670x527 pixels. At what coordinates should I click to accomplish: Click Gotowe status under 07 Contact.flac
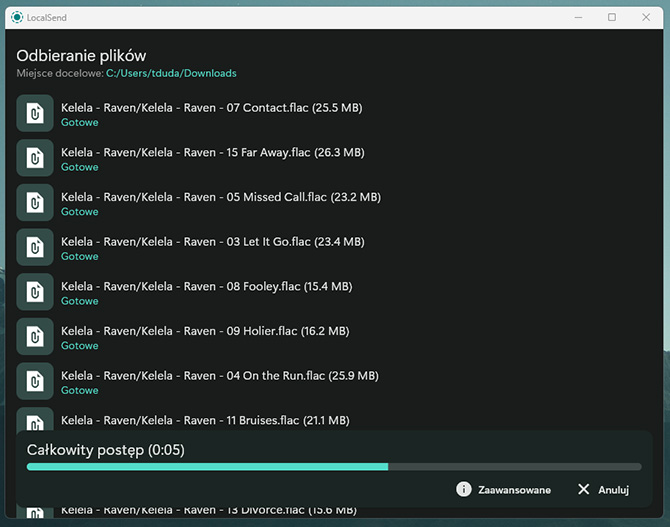79,122
